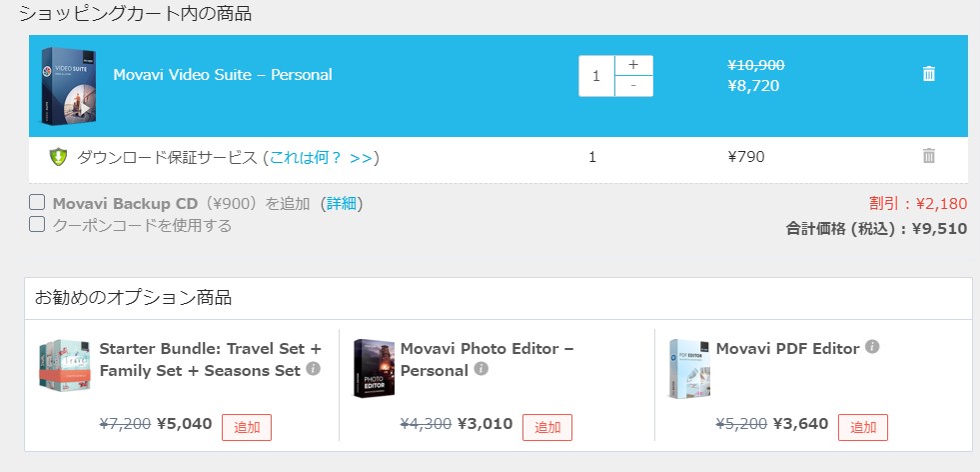This screenshot has width=980, height=472.
Task: Click the quantity field showing 1
Action: (x=596, y=76)
